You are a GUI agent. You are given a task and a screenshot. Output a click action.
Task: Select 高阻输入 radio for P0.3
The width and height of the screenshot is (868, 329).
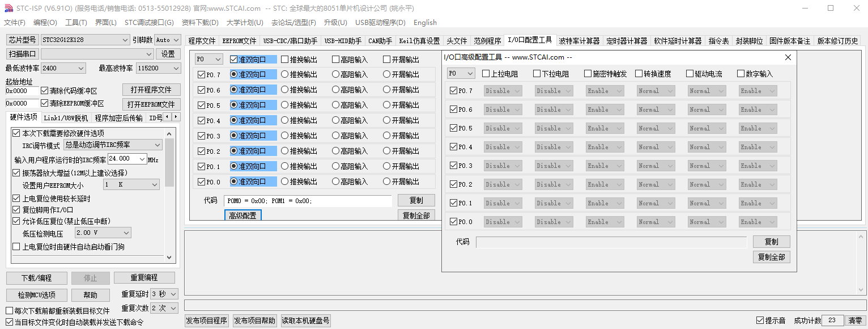click(x=336, y=136)
